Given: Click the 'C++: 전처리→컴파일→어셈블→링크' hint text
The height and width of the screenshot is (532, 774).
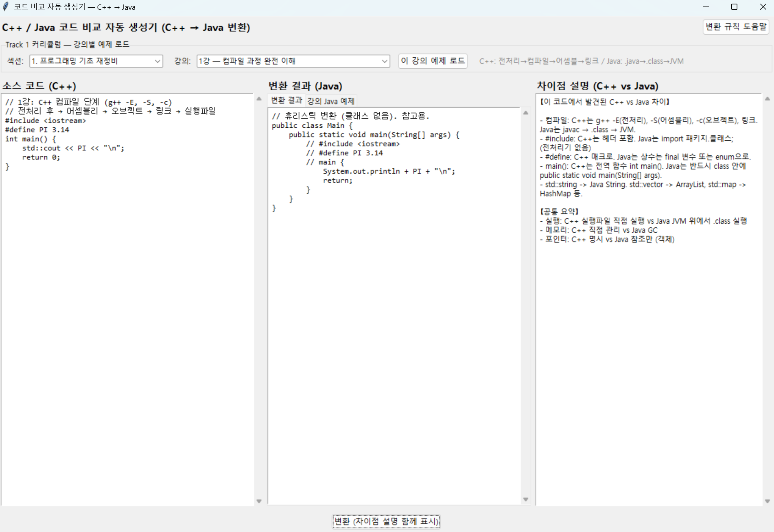Looking at the screenshot, I should pyautogui.click(x=582, y=61).
